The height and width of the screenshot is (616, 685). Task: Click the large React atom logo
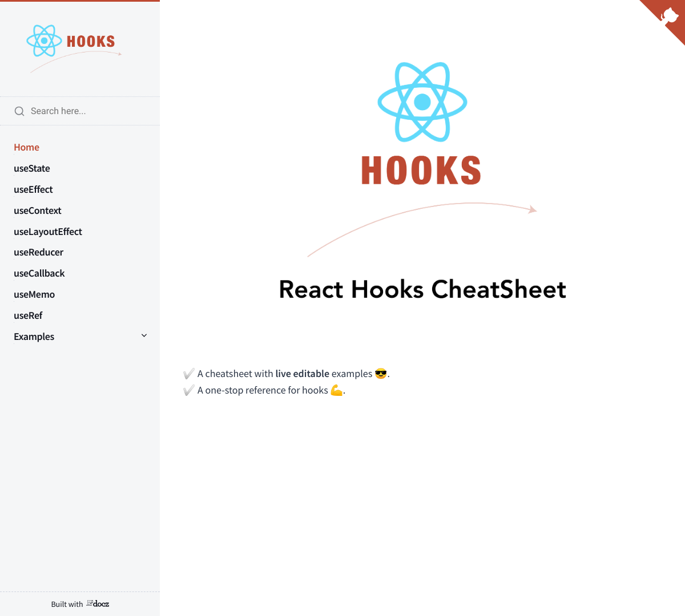coord(422,102)
